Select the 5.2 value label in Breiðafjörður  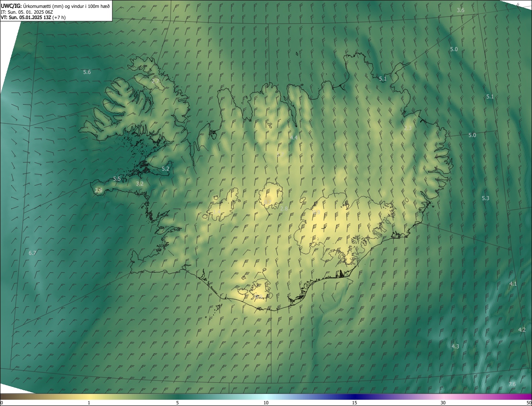click(x=165, y=169)
